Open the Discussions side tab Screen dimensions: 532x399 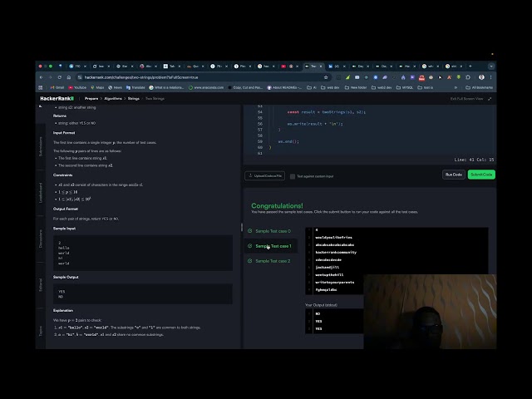pos(41,239)
